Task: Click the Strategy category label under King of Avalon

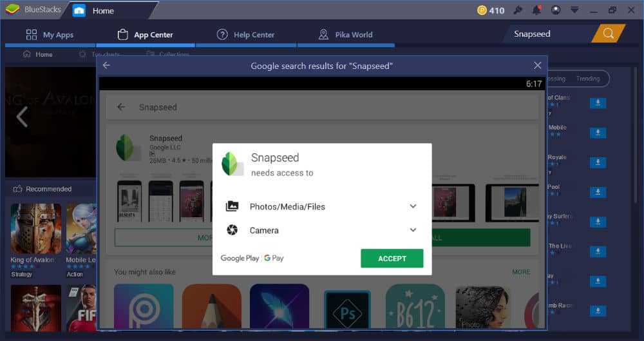Action: click(21, 275)
